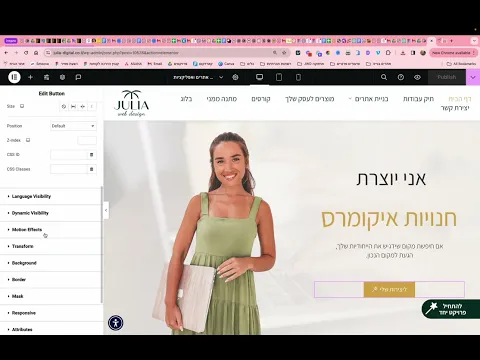Open the יצירת קשר menu item
The height and width of the screenshot is (360, 480).
(x=455, y=108)
